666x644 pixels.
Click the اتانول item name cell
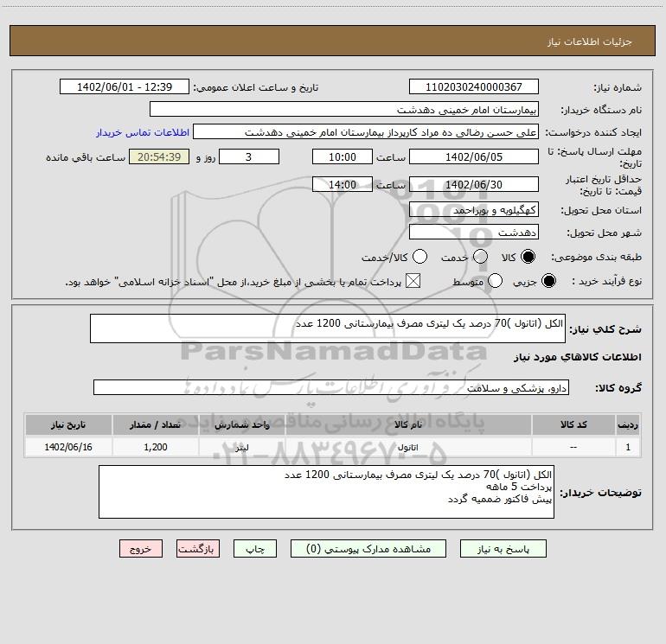point(408,448)
